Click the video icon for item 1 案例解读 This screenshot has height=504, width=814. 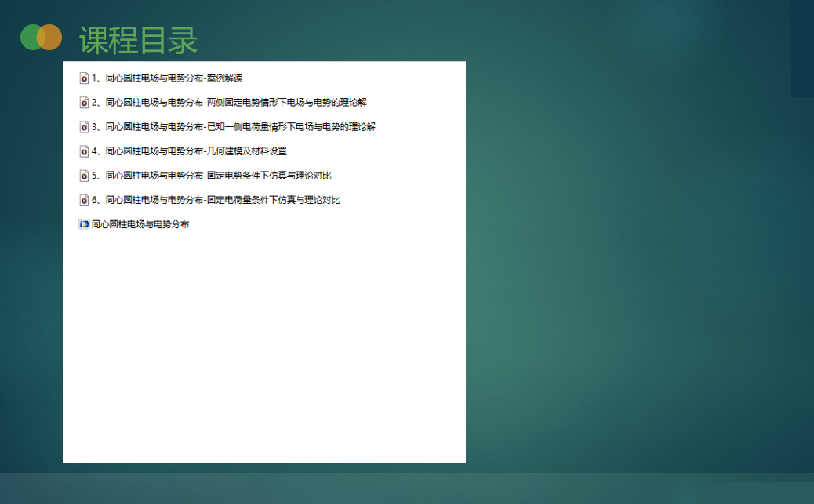click(x=84, y=78)
